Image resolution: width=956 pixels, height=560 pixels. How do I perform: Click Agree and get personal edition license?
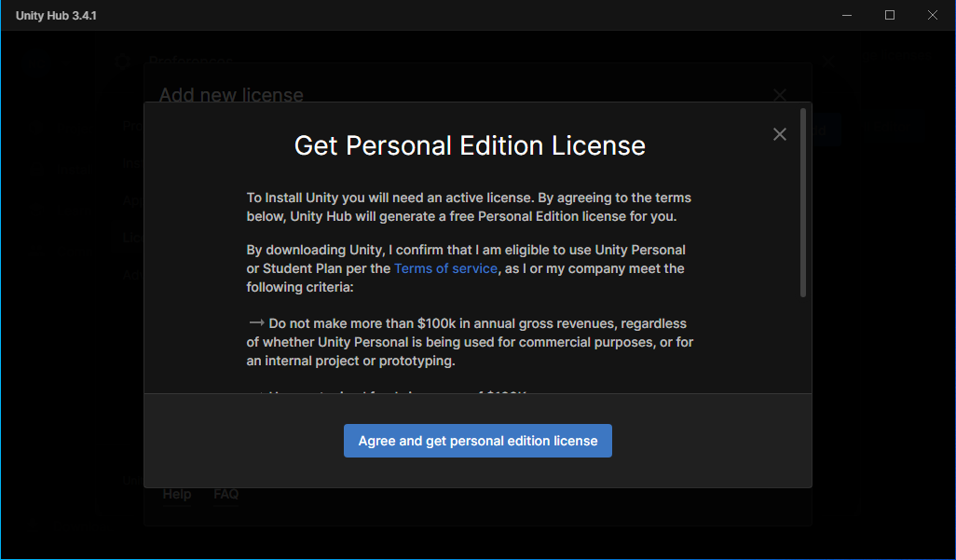coord(477,441)
